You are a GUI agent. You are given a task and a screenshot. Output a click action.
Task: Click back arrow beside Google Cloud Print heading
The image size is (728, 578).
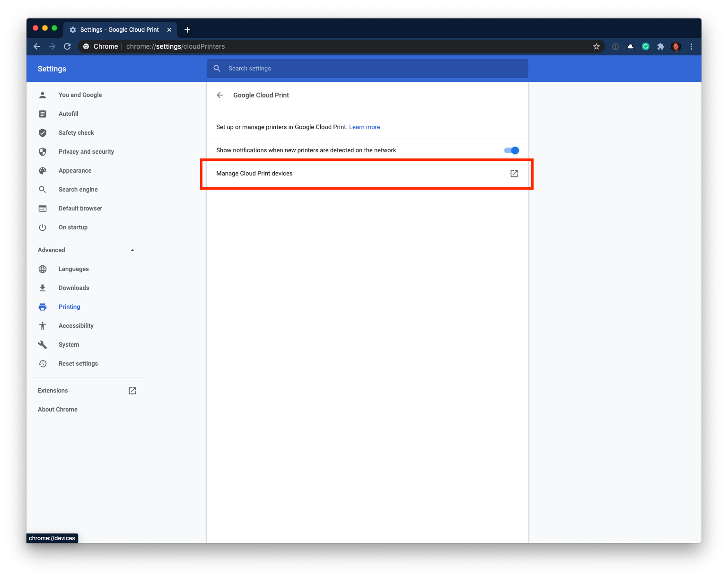[x=220, y=95]
